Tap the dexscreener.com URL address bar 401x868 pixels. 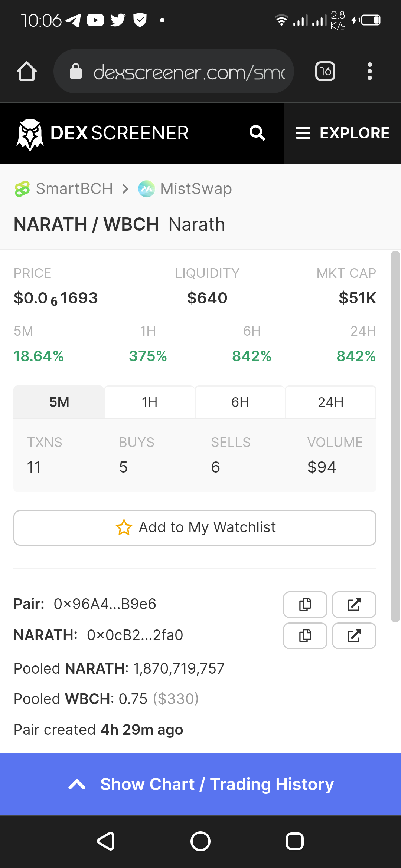pos(174,71)
